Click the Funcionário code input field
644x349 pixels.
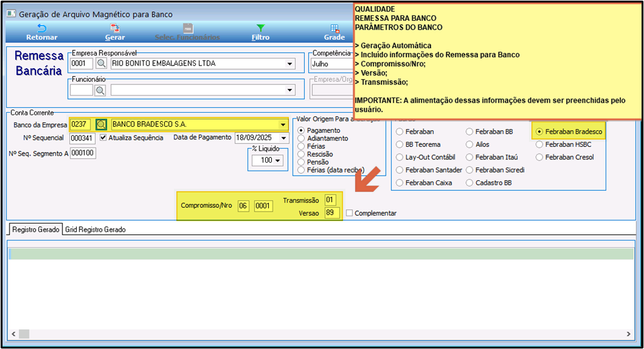point(81,90)
